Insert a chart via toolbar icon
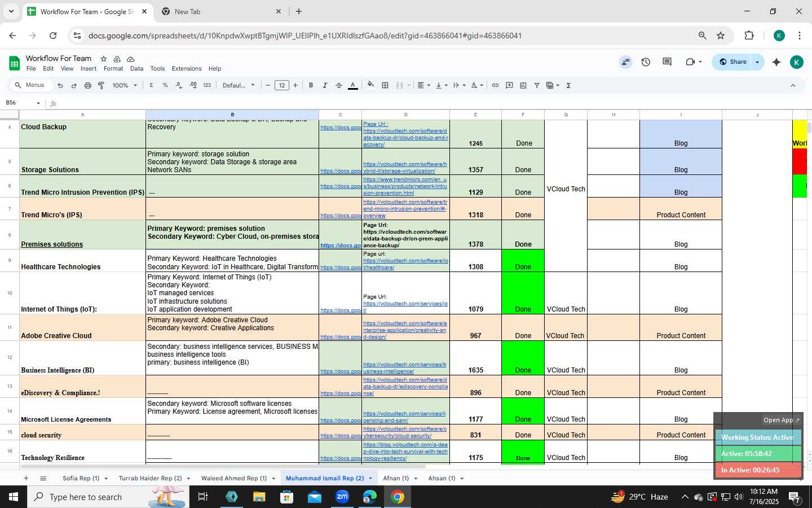The width and height of the screenshot is (812, 508). point(523,85)
